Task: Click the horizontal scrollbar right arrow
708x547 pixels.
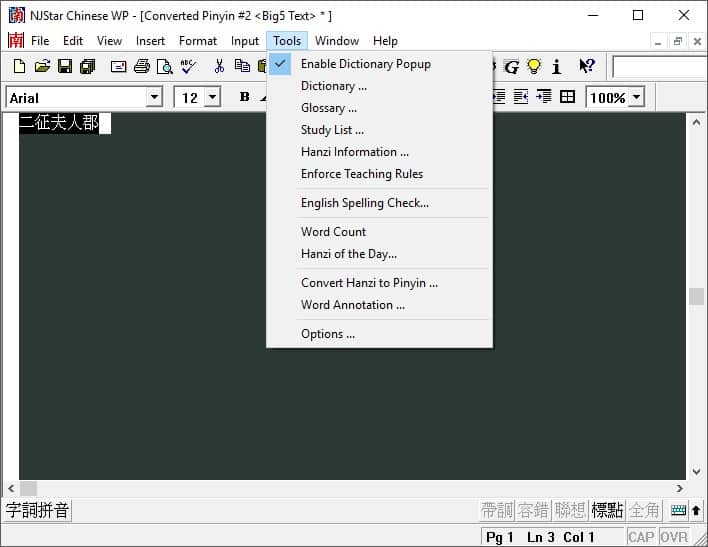Action: point(680,488)
